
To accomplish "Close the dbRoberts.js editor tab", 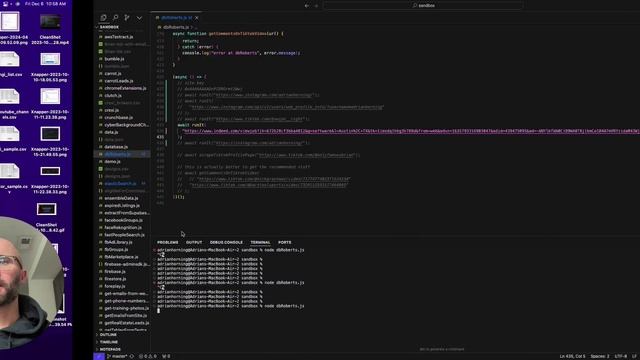I will (x=197, y=18).
